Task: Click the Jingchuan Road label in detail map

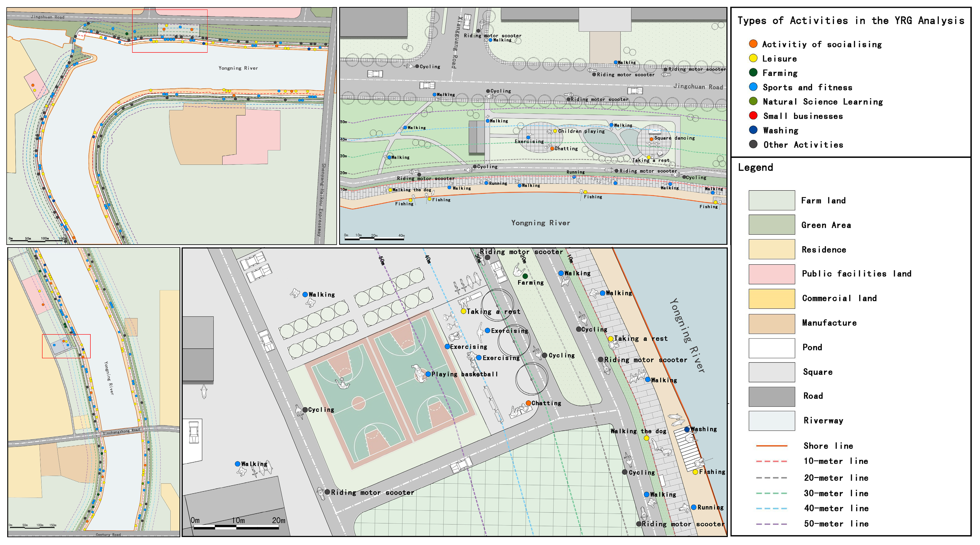Action: tap(698, 87)
